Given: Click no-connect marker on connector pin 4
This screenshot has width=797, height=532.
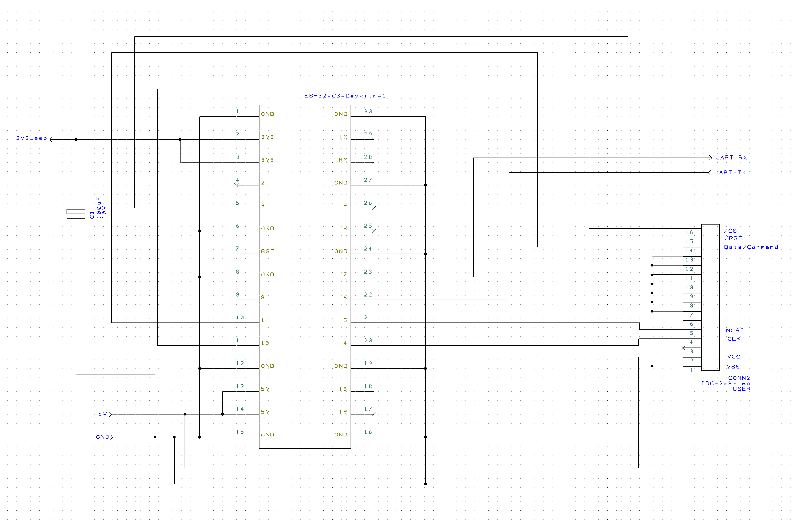Looking at the screenshot, I should click(x=683, y=348).
